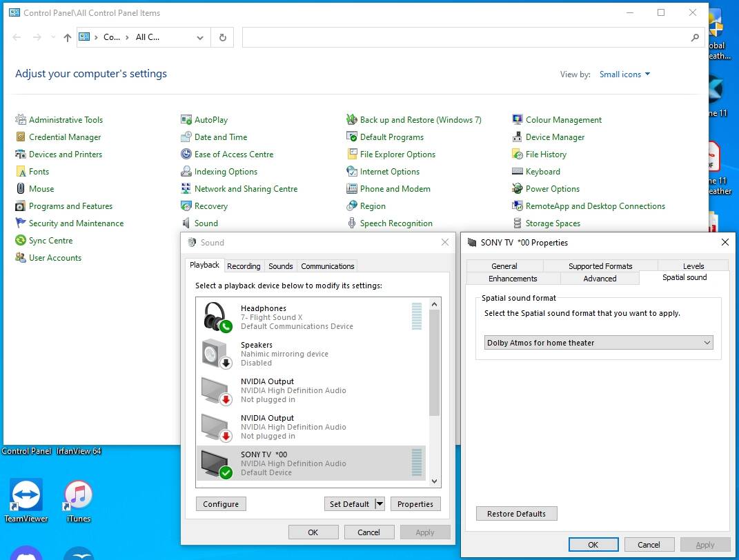Expand the address bar history chevron

point(200,38)
